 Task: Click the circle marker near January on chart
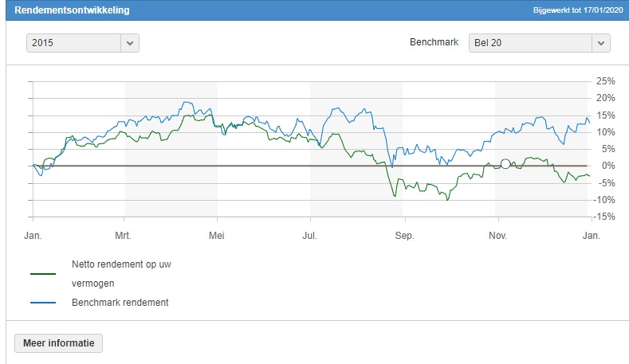coord(49,162)
